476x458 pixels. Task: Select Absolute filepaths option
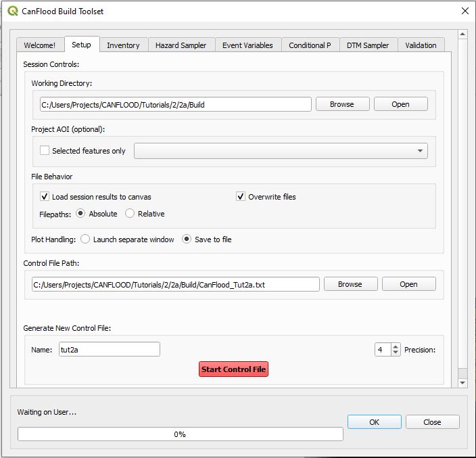pyautogui.click(x=80, y=214)
